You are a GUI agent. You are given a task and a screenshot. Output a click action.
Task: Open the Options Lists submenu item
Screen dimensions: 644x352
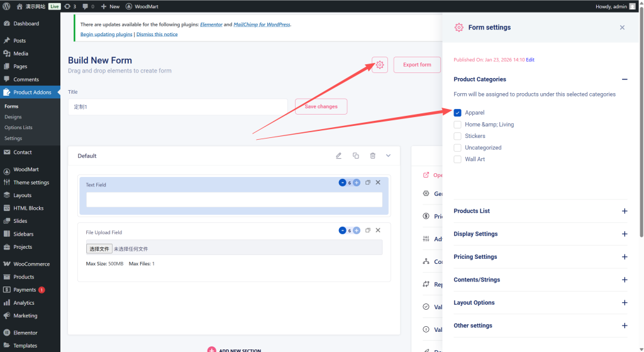coord(18,127)
